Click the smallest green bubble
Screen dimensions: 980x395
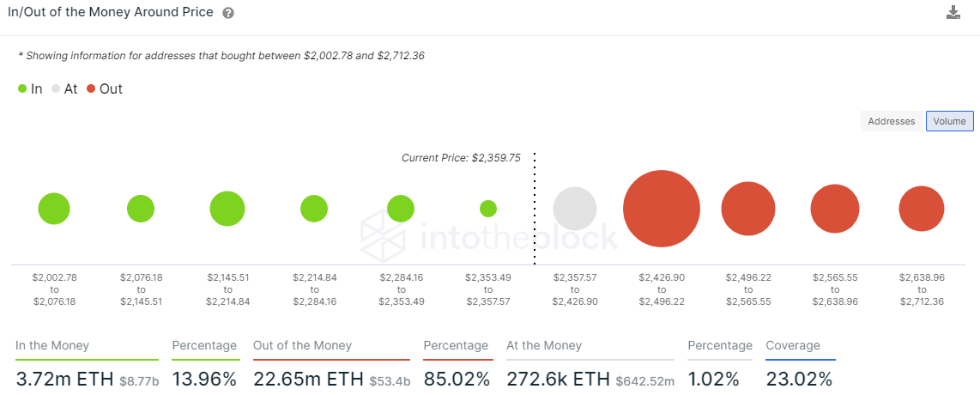tap(488, 209)
